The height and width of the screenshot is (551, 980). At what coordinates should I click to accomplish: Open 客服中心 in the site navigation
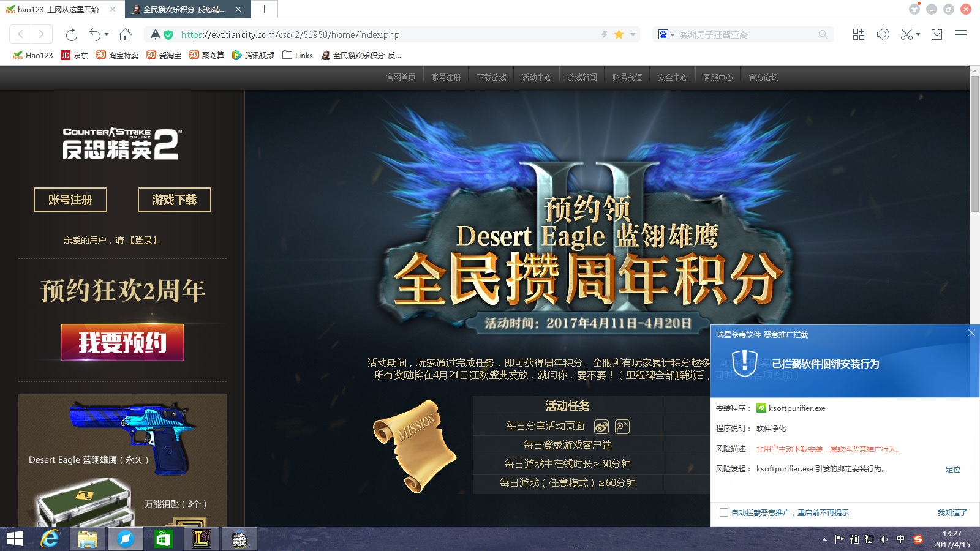pyautogui.click(x=718, y=77)
